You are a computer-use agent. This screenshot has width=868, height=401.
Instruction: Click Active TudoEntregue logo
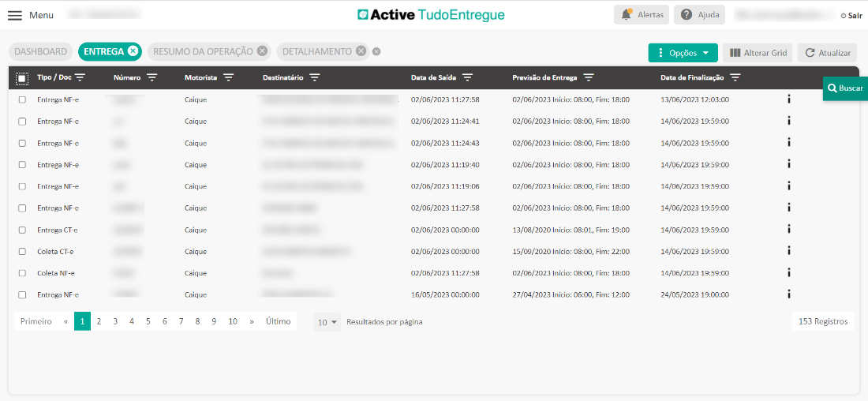[431, 14]
